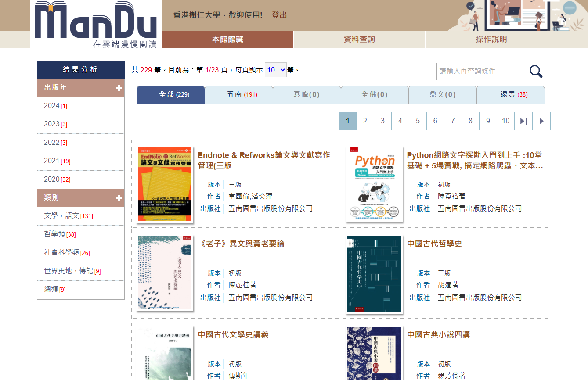Viewport: 588px width, 380px height.
Task: Click the magnifying glass search icon
Action: (536, 72)
